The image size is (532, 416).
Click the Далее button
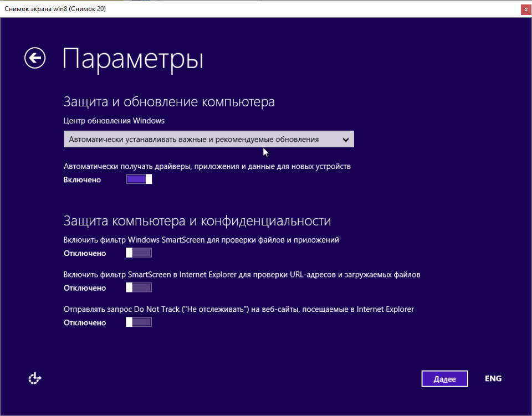[x=444, y=379]
